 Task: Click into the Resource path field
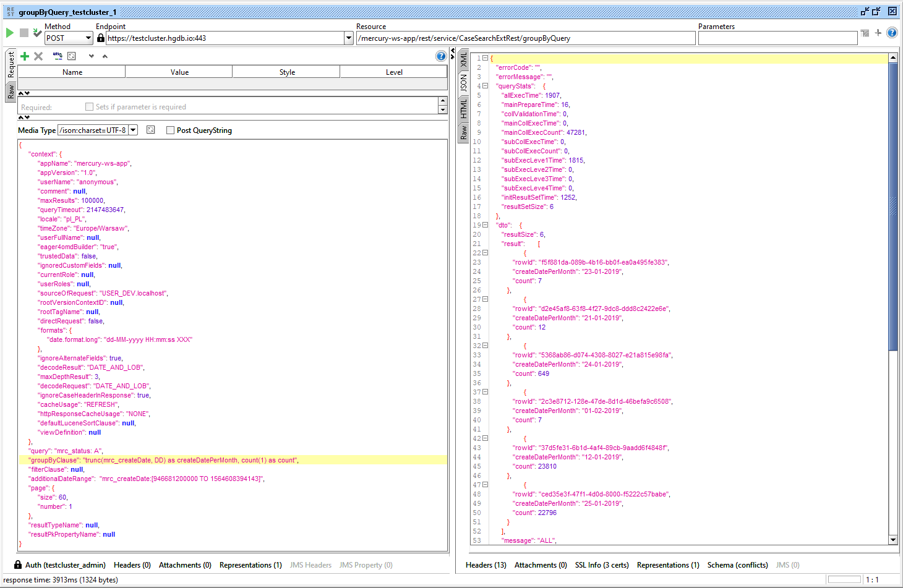[526, 38]
